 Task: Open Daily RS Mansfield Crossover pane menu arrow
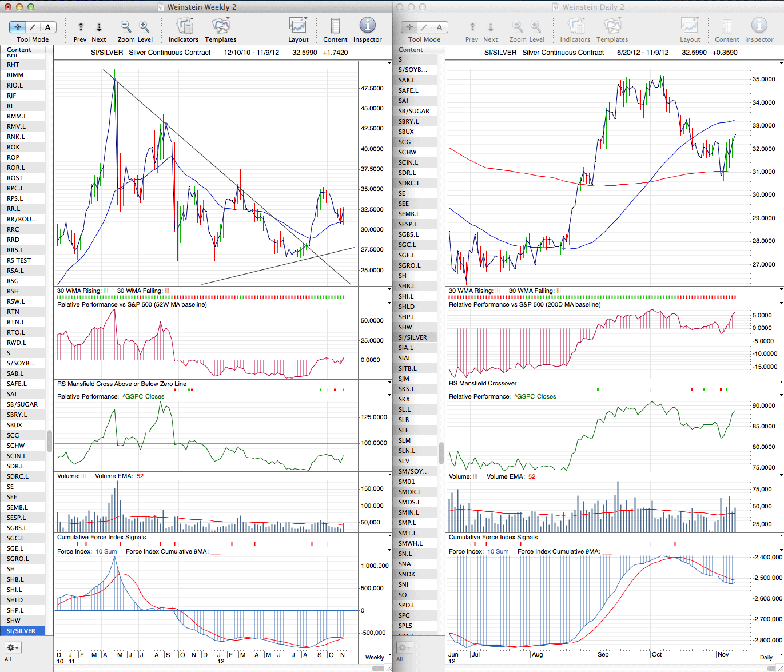point(781,382)
